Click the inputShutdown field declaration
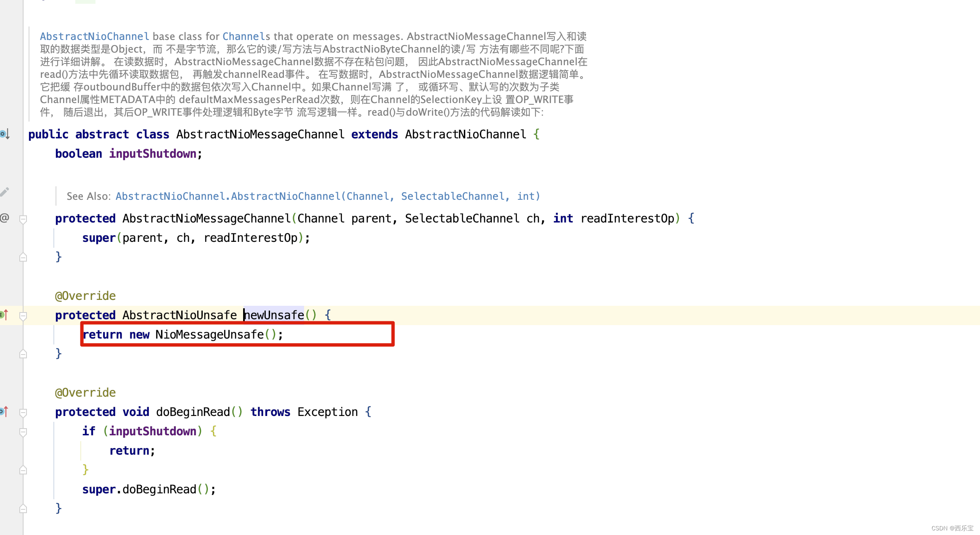 point(153,154)
